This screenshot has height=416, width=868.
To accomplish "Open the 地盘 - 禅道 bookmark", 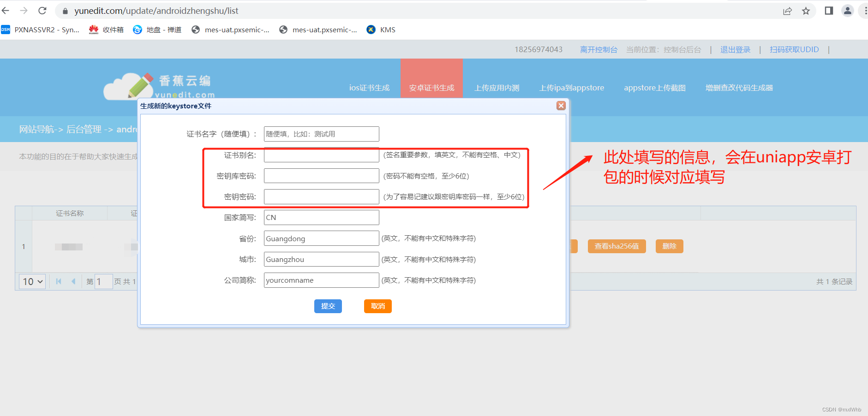I will pos(157,30).
